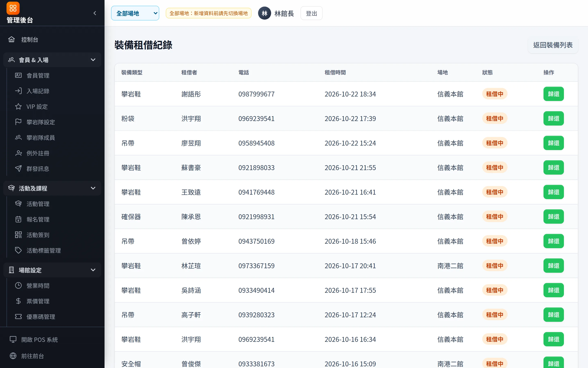Image resolution: width=588 pixels, height=368 pixels.
Task: Click the ticket icon for 優惠碼管理
Action: (18, 317)
